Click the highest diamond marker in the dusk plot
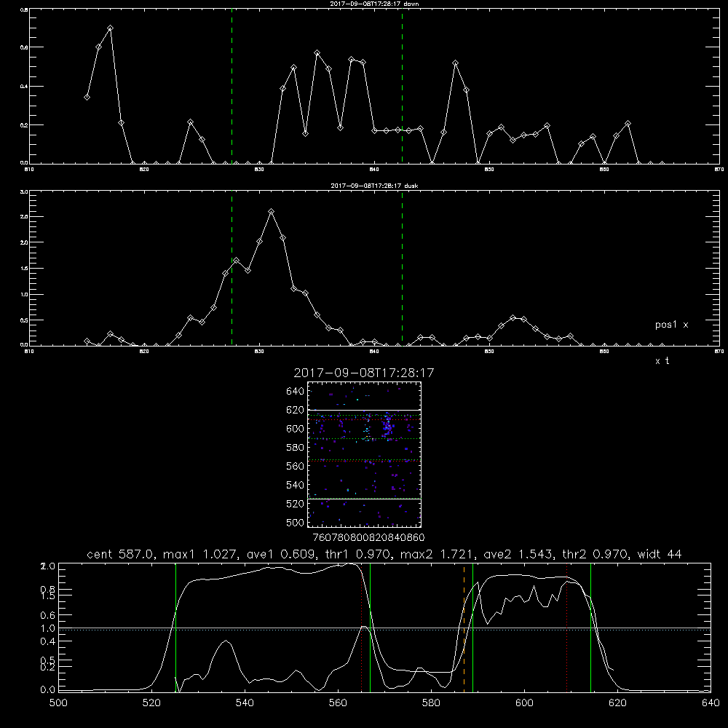This screenshot has height=728, width=728. pos(271,212)
